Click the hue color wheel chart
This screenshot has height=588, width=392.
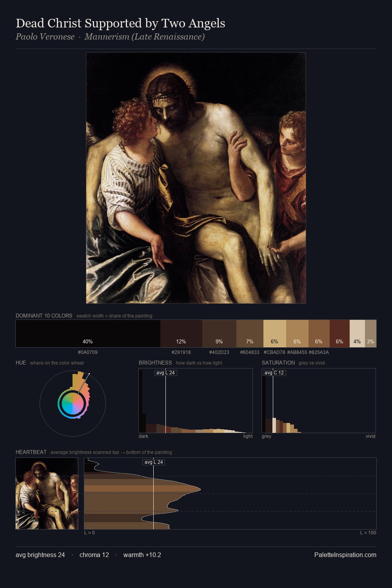coord(73,403)
